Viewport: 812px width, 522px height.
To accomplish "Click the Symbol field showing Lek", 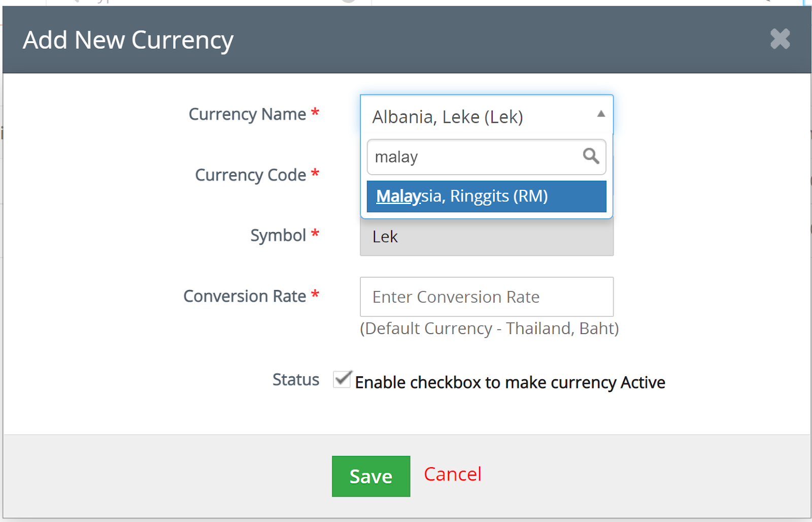I will click(486, 237).
